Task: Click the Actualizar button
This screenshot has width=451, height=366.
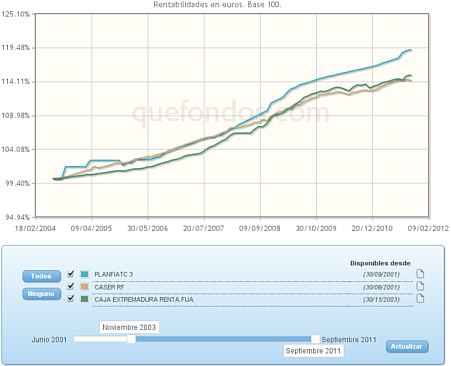Action: [x=407, y=346]
